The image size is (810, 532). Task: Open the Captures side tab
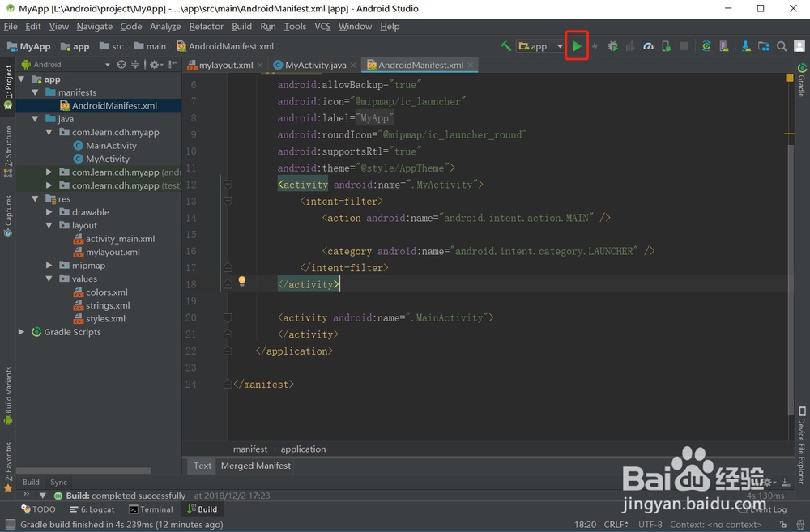click(x=8, y=216)
